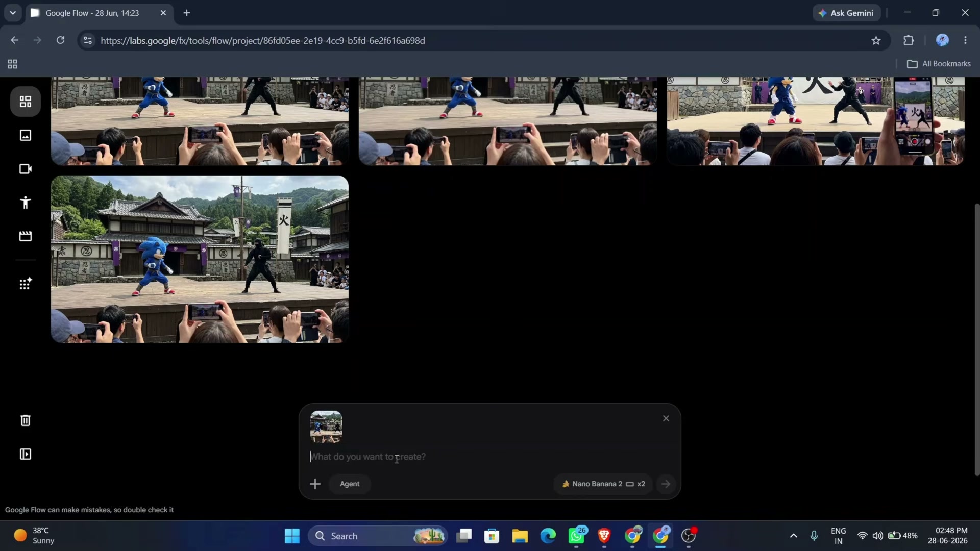Open the microphone tray icon
Viewport: 980px width, 551px height.
pos(814,536)
